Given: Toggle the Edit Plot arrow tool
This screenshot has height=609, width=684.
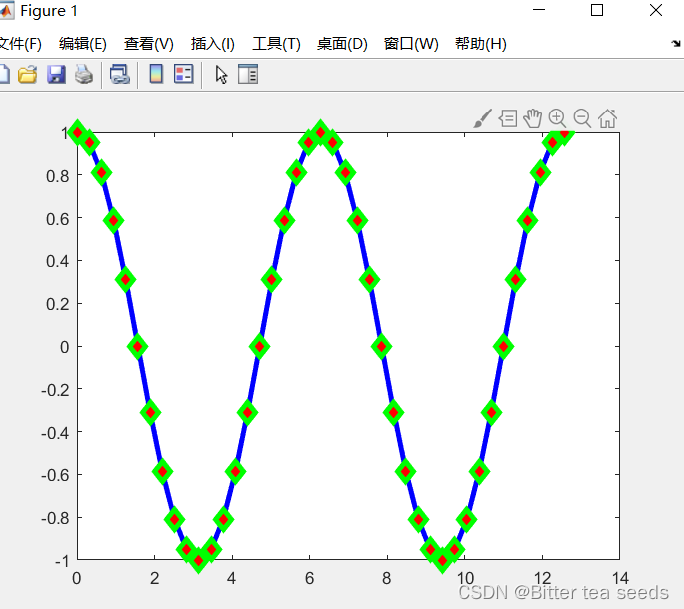Looking at the screenshot, I should tap(221, 75).
